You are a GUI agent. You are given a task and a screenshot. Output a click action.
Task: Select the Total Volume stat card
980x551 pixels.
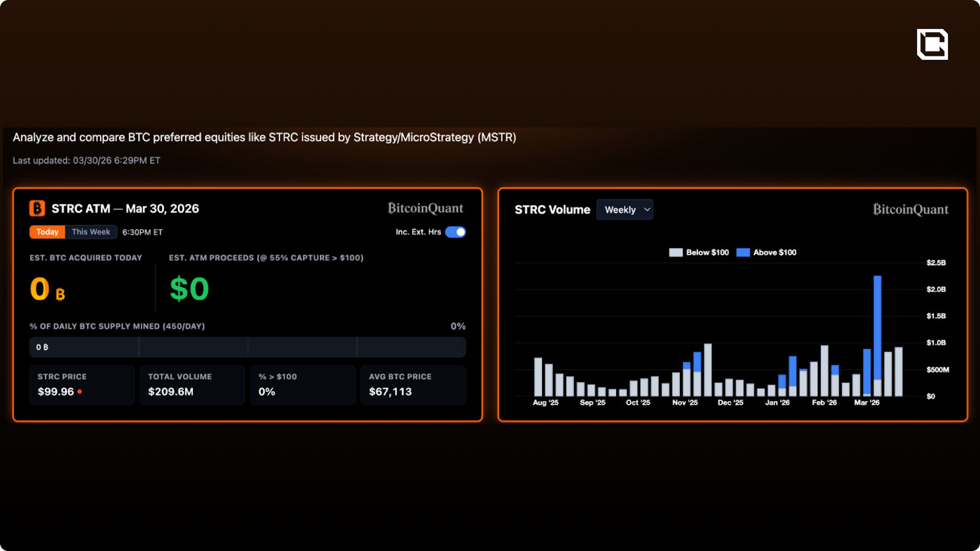click(192, 384)
